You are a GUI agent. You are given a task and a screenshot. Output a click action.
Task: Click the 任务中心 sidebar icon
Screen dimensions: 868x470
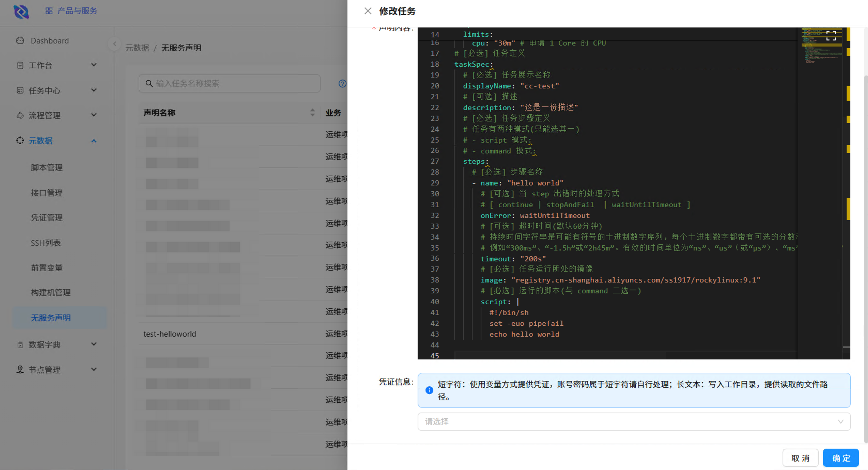point(20,90)
